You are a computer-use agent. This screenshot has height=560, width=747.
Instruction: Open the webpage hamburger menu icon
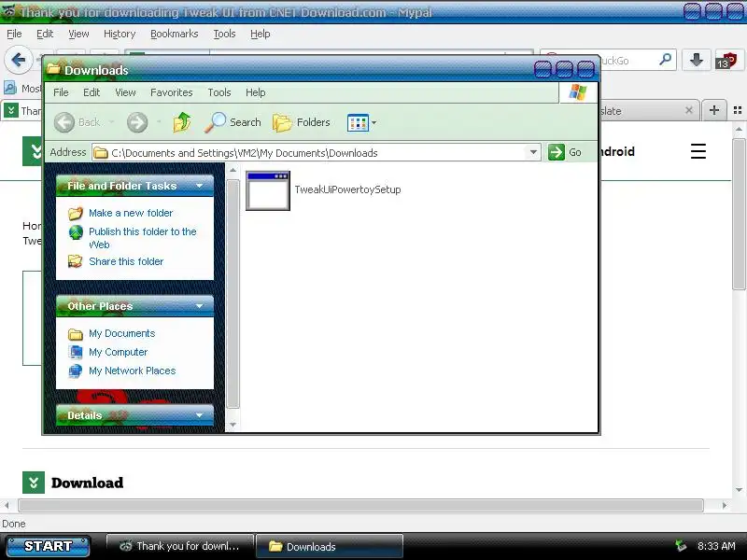698,151
